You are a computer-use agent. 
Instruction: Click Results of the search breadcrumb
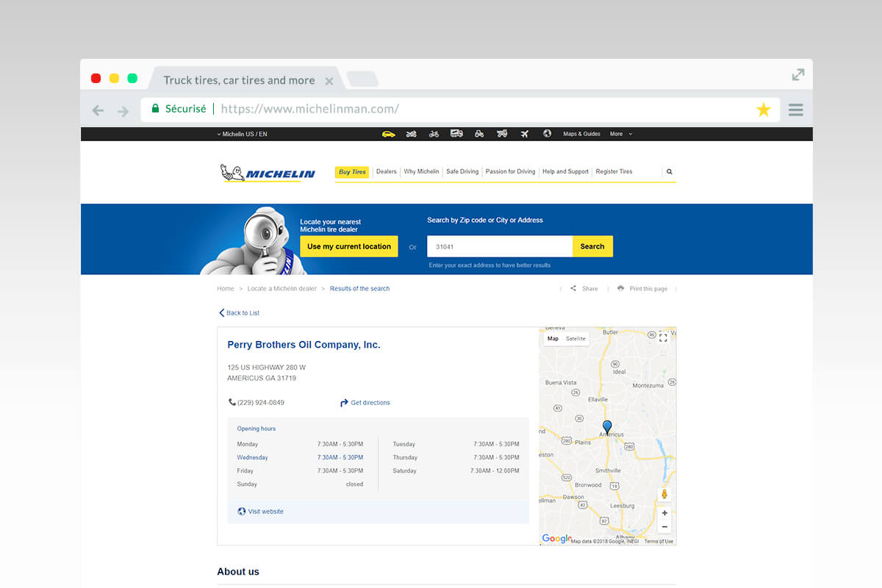point(360,289)
